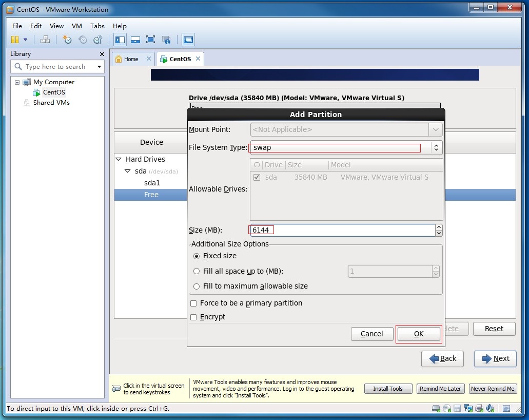Open the library search dropdown arrow
This screenshot has height=420, width=529.
[99, 67]
